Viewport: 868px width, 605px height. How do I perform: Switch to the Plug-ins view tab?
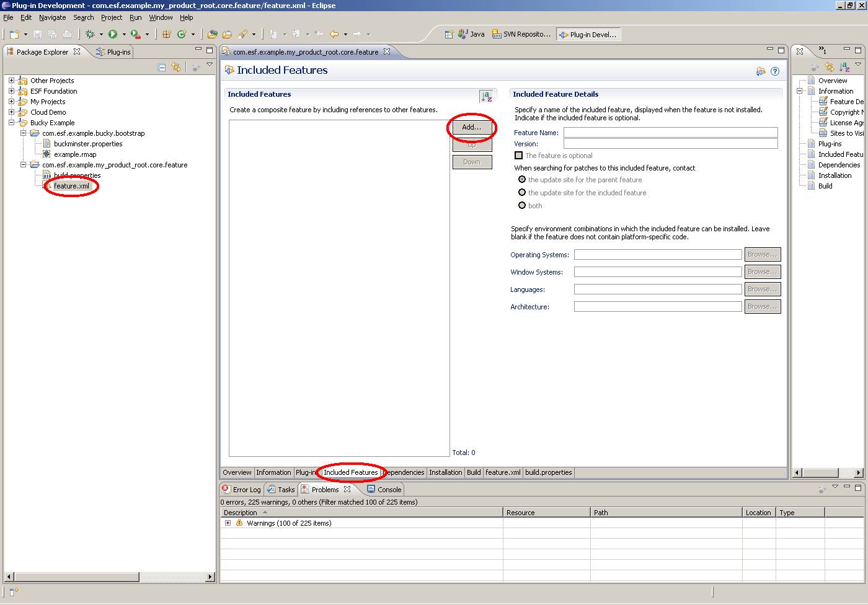113,52
